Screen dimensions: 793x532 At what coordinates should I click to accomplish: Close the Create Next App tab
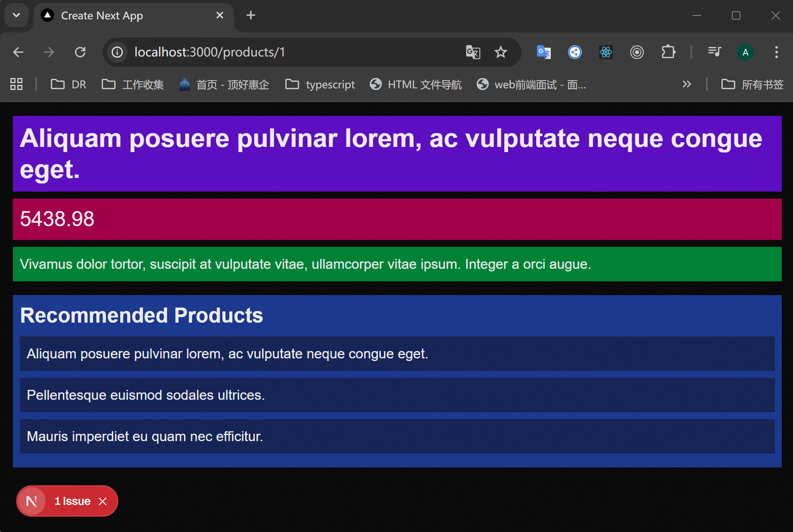point(219,16)
